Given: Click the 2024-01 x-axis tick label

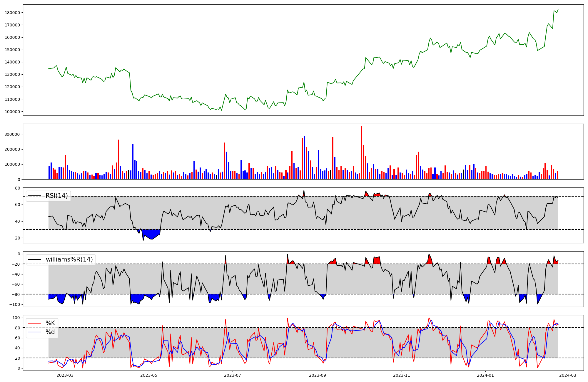Looking at the screenshot, I should click(x=485, y=375).
